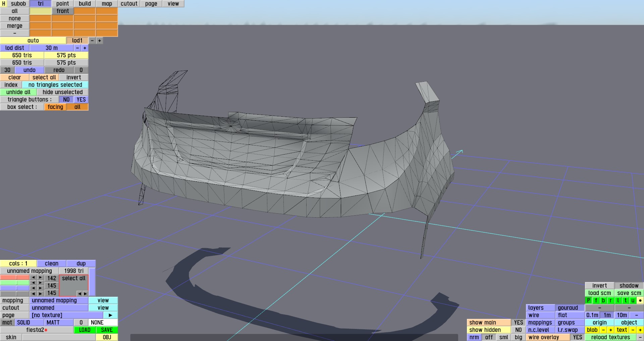This screenshot has height=341, width=644.
Task: Click blue channel decrease arrow
Action: click(x=33, y=288)
